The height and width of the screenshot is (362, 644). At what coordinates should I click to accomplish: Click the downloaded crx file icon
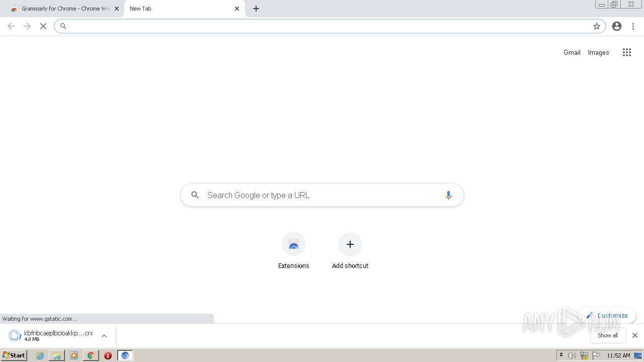15,335
